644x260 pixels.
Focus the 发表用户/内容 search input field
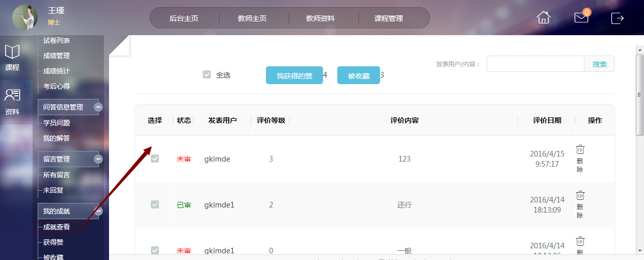coord(535,64)
